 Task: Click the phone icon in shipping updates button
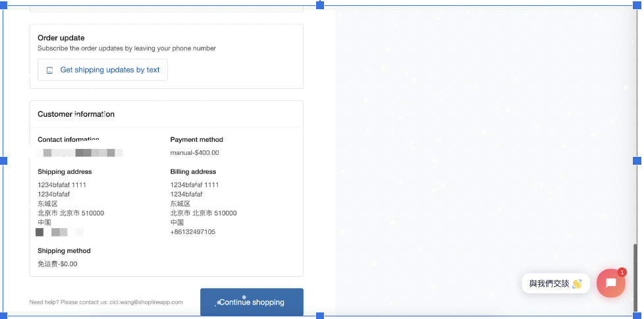(x=49, y=70)
